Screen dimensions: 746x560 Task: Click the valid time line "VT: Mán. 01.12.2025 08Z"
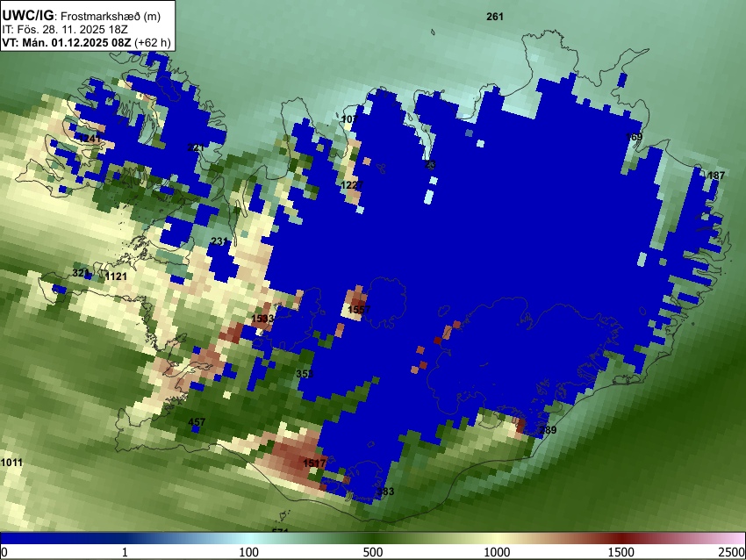[66, 42]
